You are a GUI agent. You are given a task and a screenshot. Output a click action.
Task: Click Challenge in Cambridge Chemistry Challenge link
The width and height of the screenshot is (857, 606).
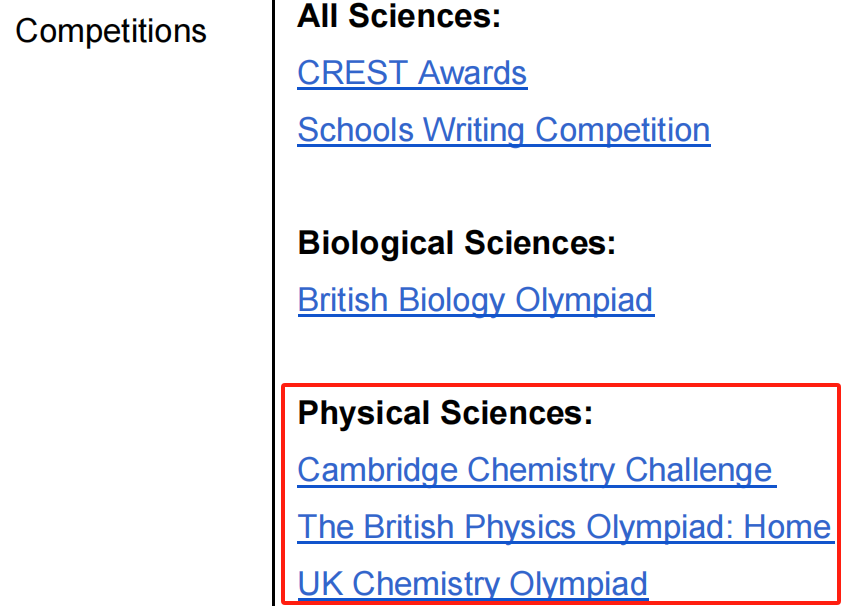[699, 470]
